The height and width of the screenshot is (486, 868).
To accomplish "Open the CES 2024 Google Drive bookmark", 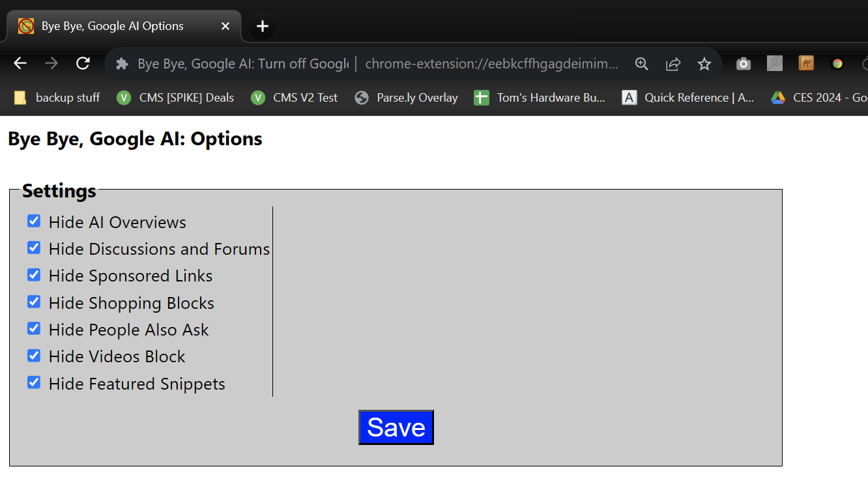I will 818,98.
